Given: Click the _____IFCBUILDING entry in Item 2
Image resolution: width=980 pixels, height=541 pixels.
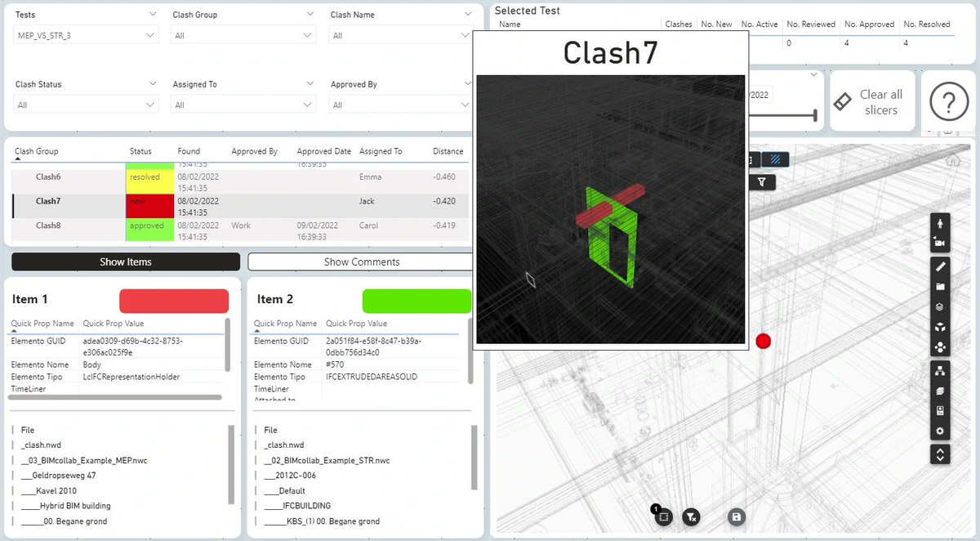Looking at the screenshot, I should [x=297, y=506].
